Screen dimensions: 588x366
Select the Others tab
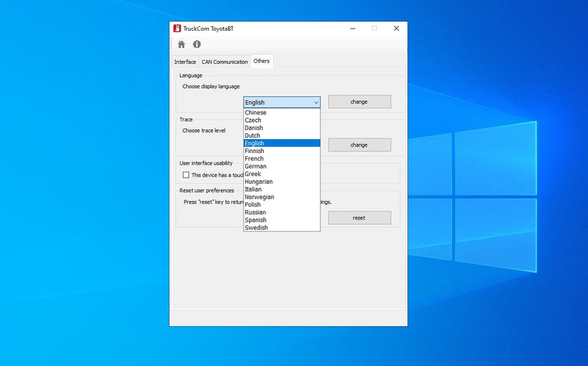click(x=261, y=62)
